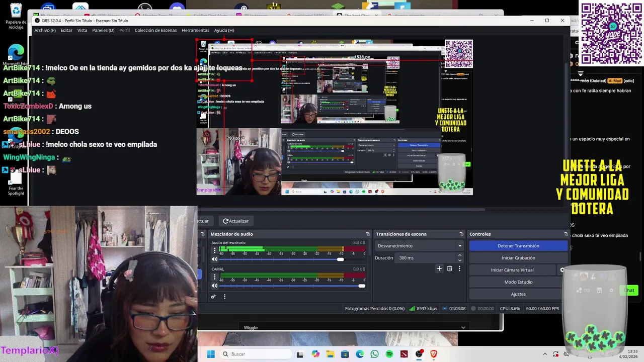The height and width of the screenshot is (362, 644).
Task: Decrease transition Duración with down arrow
Action: (459, 260)
